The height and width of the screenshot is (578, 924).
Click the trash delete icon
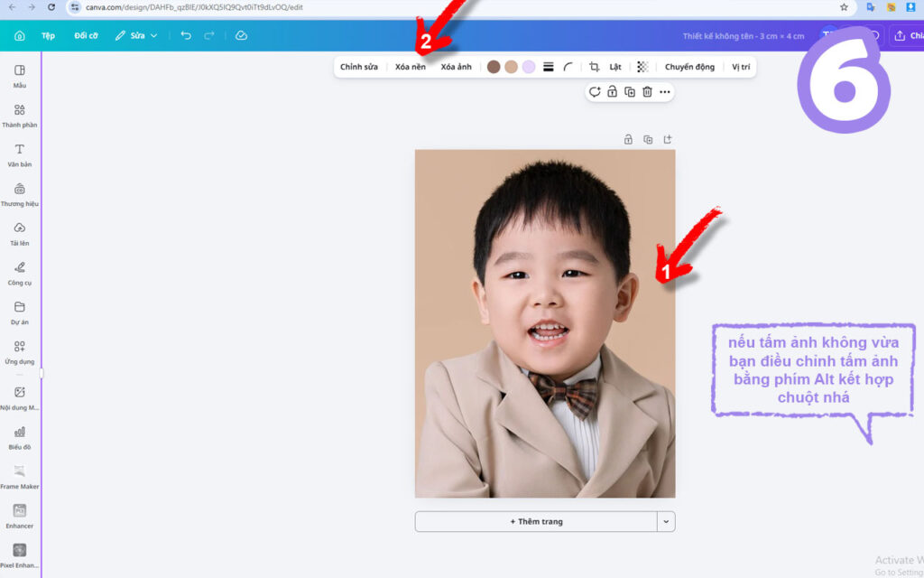(647, 91)
